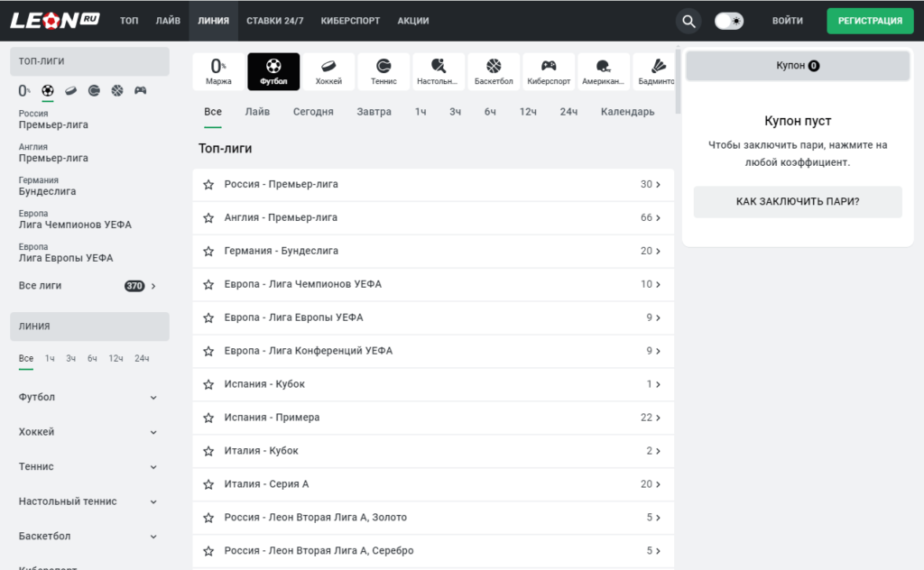
Task: Favorite Германия - Бундеслига with the star
Action: (208, 251)
